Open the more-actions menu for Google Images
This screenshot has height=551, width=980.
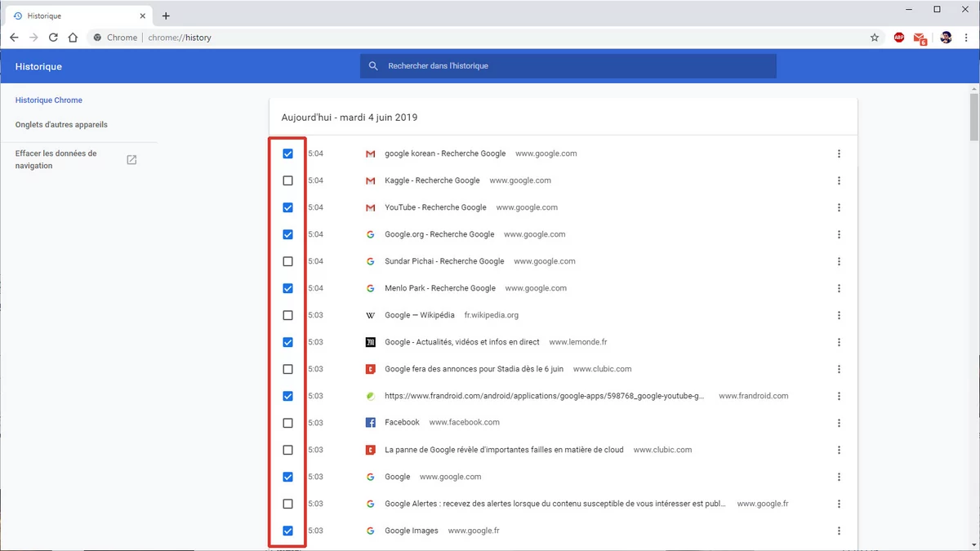pyautogui.click(x=839, y=531)
